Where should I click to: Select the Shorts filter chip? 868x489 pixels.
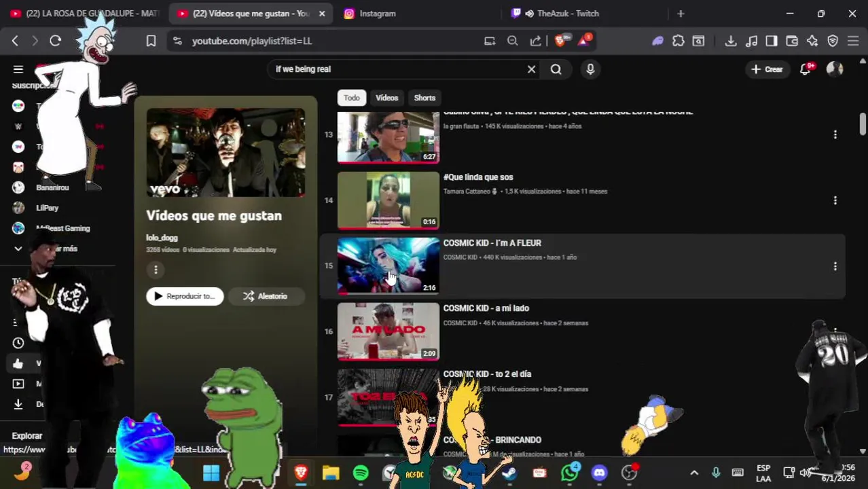[x=424, y=98]
